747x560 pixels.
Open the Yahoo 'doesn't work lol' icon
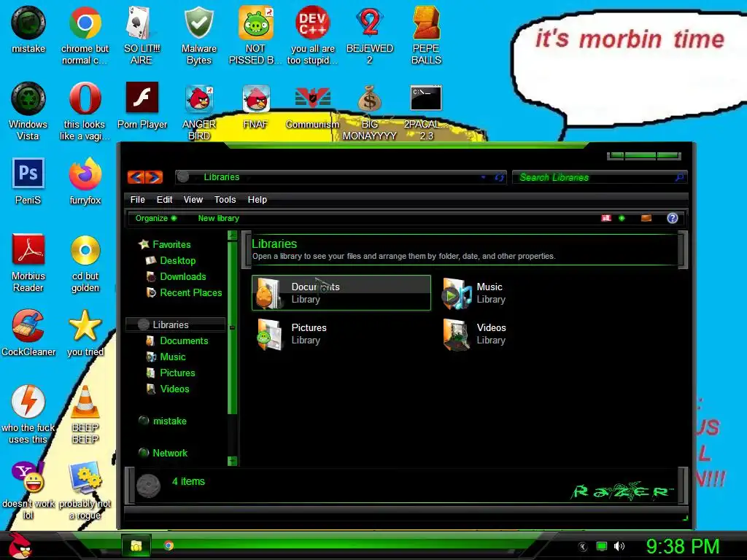(28, 490)
